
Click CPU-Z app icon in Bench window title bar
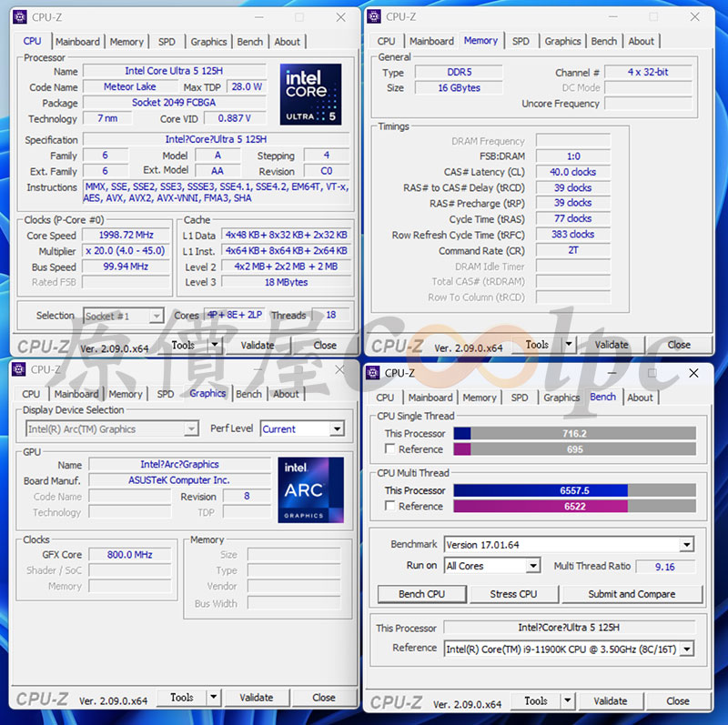click(x=373, y=373)
